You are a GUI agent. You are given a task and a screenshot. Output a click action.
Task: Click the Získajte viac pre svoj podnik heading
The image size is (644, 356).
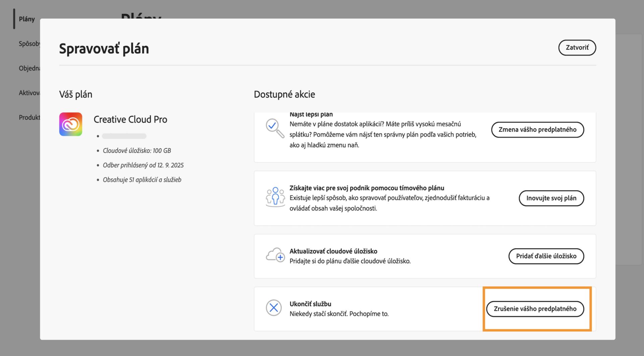pyautogui.click(x=367, y=188)
